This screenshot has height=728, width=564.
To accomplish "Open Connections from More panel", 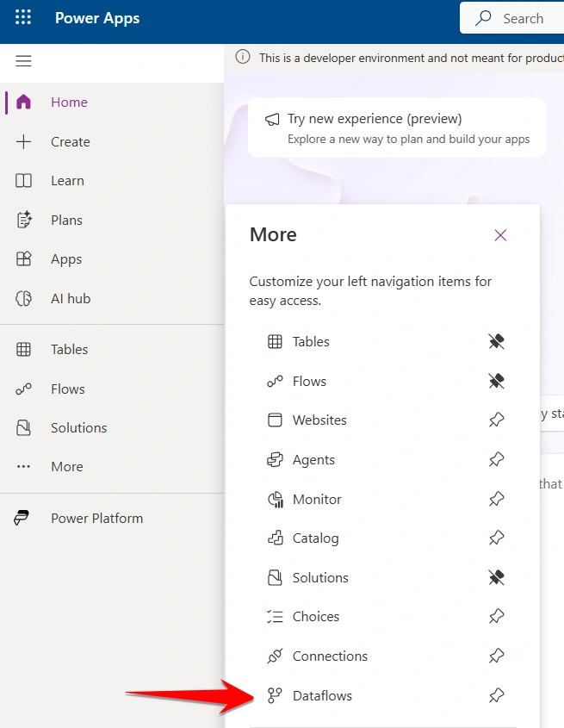I will point(330,656).
